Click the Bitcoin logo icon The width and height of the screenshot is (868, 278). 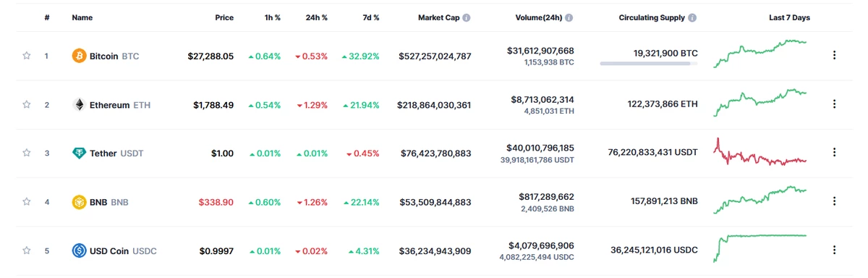point(79,56)
